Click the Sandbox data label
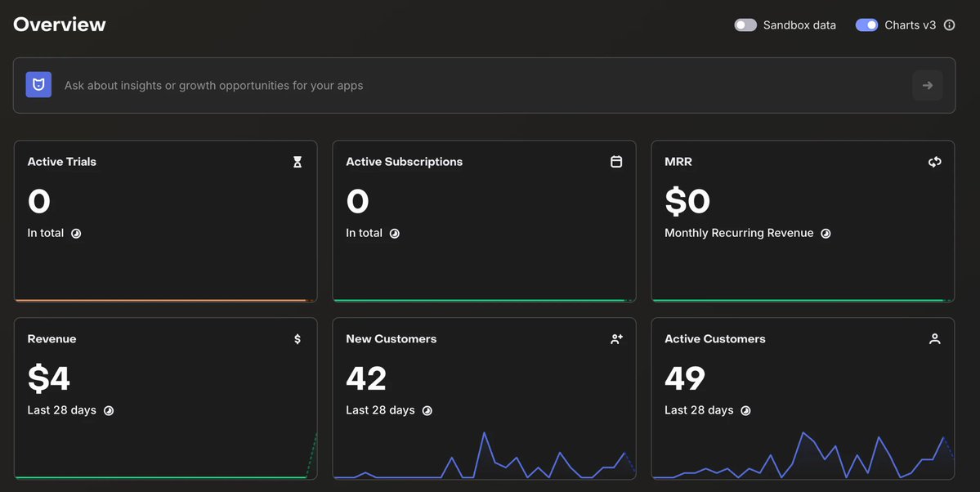 click(799, 25)
